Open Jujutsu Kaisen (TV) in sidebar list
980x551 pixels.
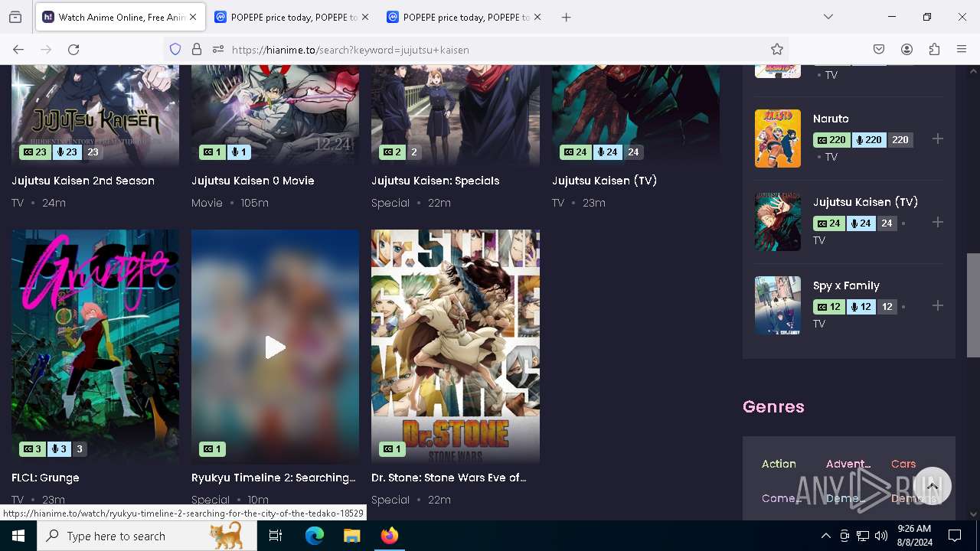(865, 202)
